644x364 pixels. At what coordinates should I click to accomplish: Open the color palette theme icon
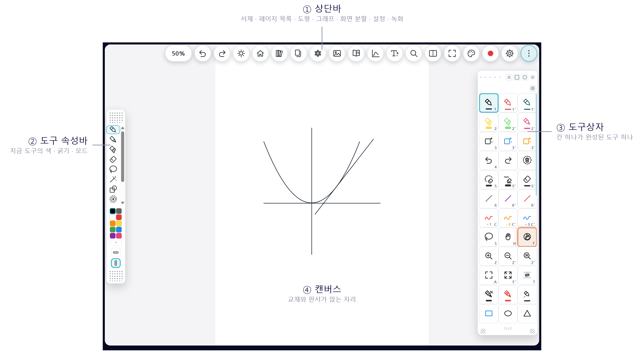coord(471,53)
